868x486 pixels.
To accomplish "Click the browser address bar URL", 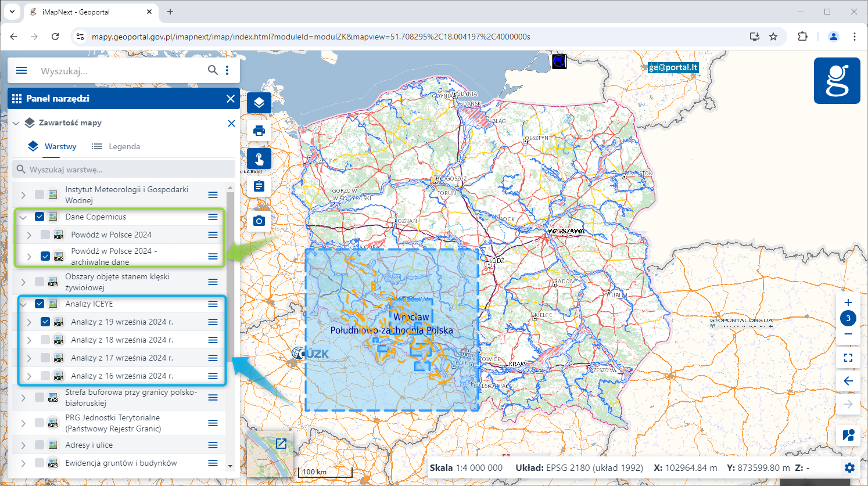I will tap(311, 37).
